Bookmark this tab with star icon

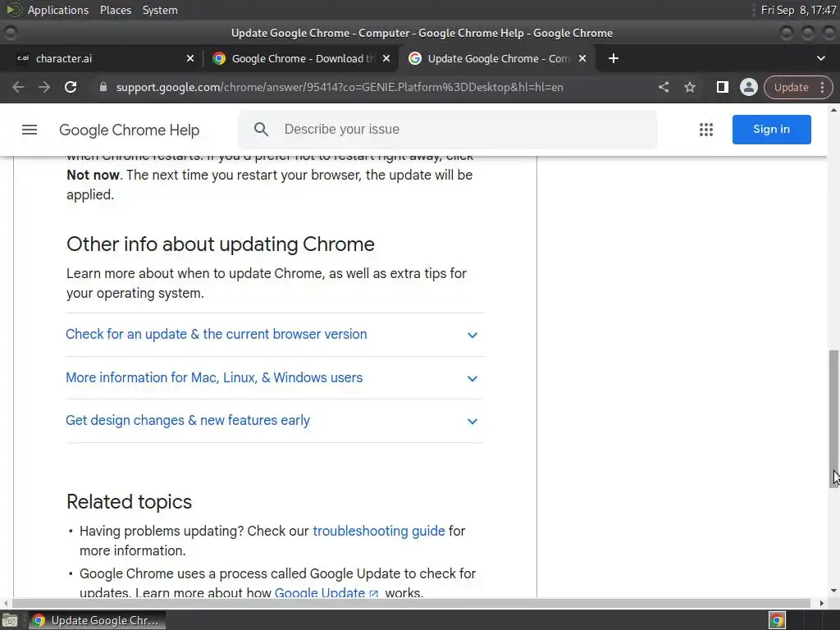(690, 87)
